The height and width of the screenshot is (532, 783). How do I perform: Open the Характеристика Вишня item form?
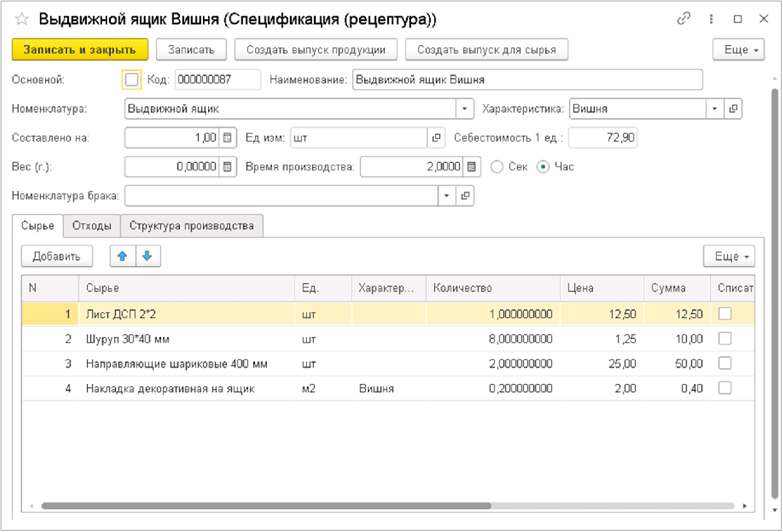tap(733, 109)
